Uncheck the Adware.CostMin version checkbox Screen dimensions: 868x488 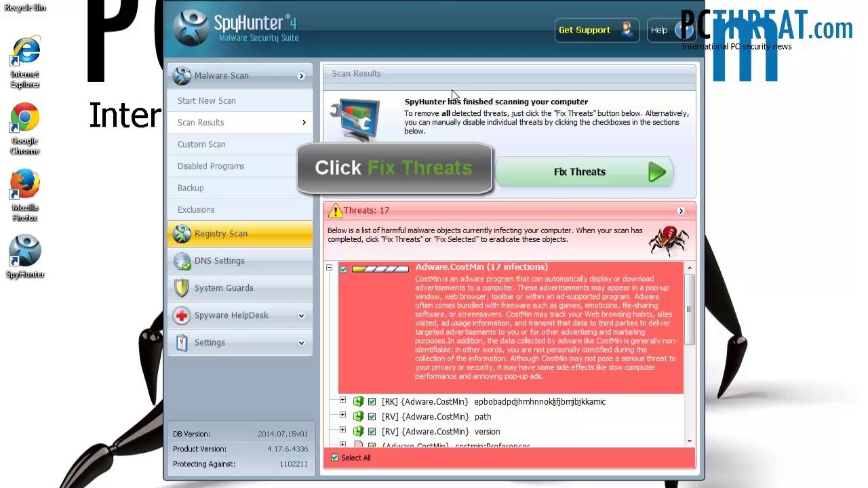point(372,432)
